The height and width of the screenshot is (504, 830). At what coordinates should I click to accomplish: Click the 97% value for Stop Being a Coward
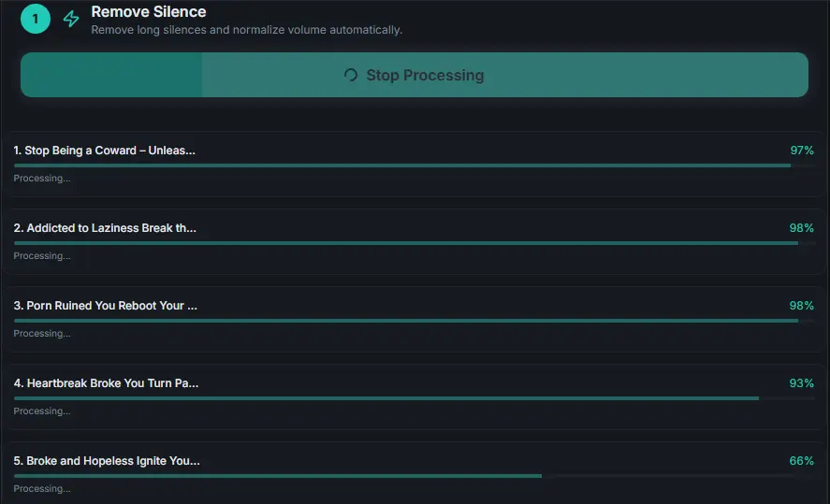(802, 151)
